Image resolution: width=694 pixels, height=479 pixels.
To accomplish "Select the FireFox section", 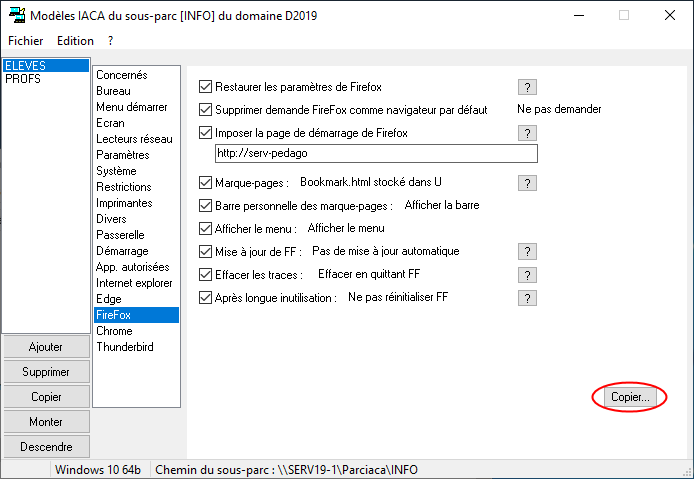I will coord(136,315).
